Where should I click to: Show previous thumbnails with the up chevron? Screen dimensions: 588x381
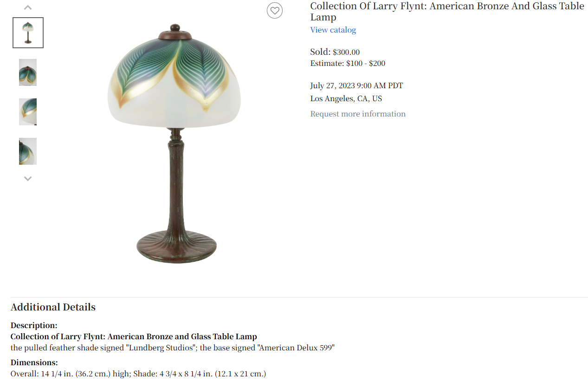point(28,7)
